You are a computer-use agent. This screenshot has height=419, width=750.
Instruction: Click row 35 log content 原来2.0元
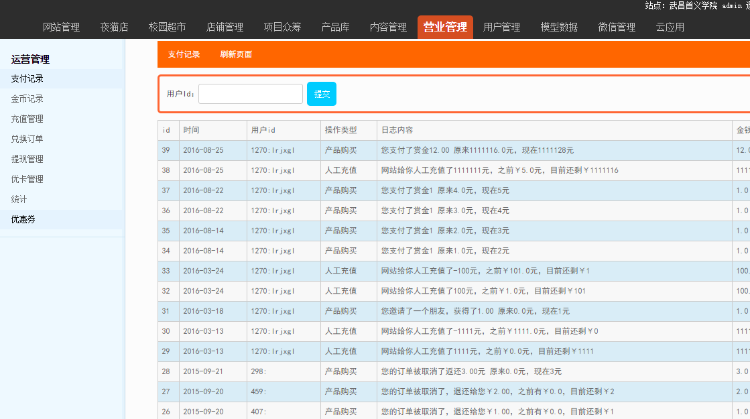click(x=445, y=231)
